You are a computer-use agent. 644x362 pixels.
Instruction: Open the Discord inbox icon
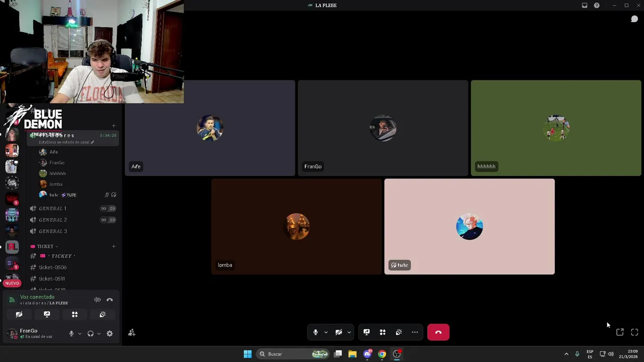(x=585, y=6)
